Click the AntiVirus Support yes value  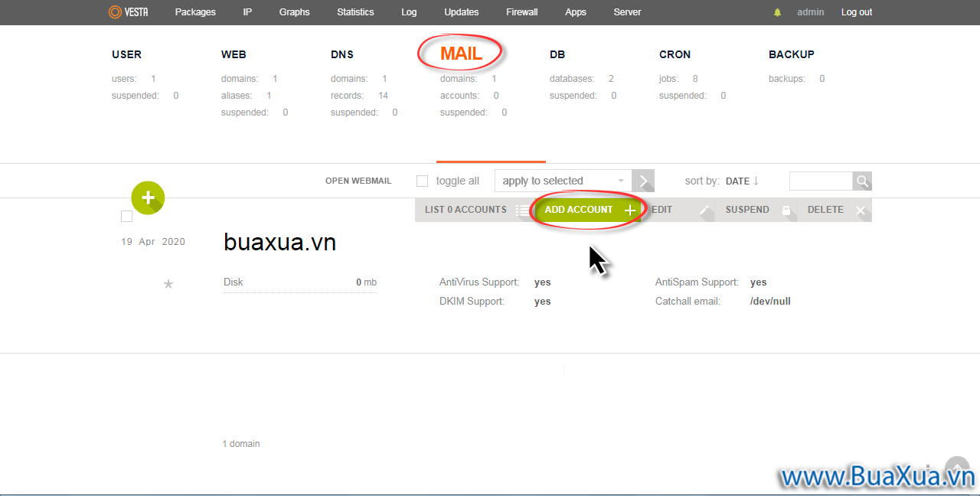[x=542, y=282]
